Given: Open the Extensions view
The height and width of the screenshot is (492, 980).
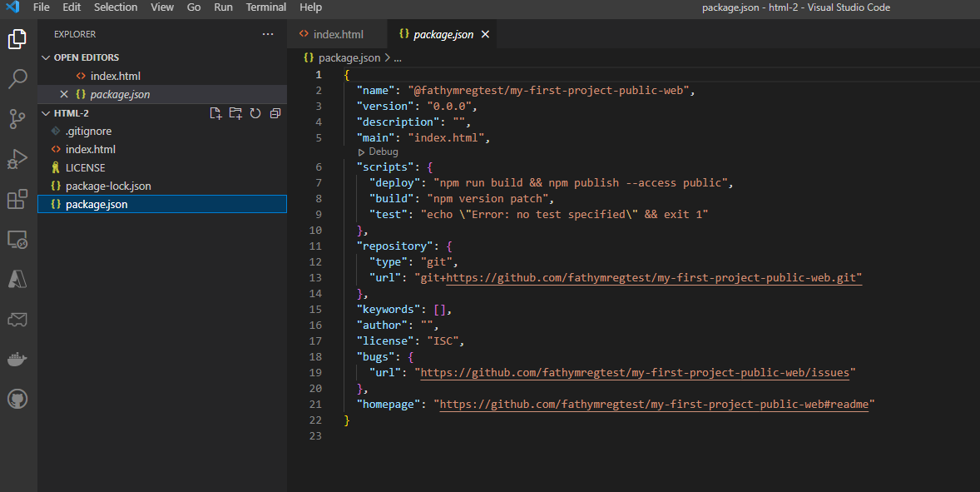Looking at the screenshot, I should [17, 199].
